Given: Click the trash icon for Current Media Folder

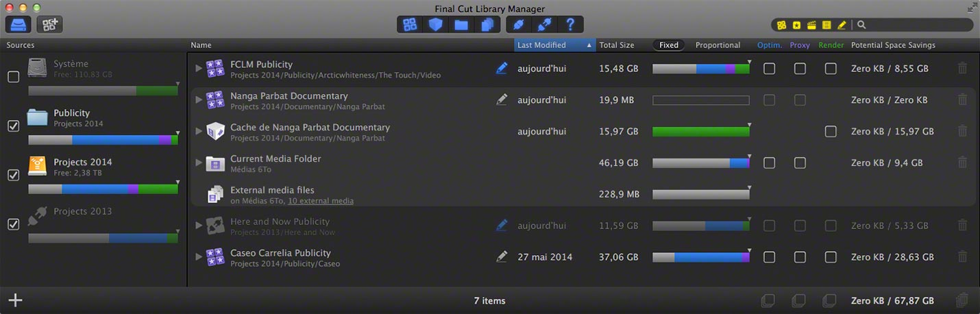Looking at the screenshot, I should tap(962, 162).
